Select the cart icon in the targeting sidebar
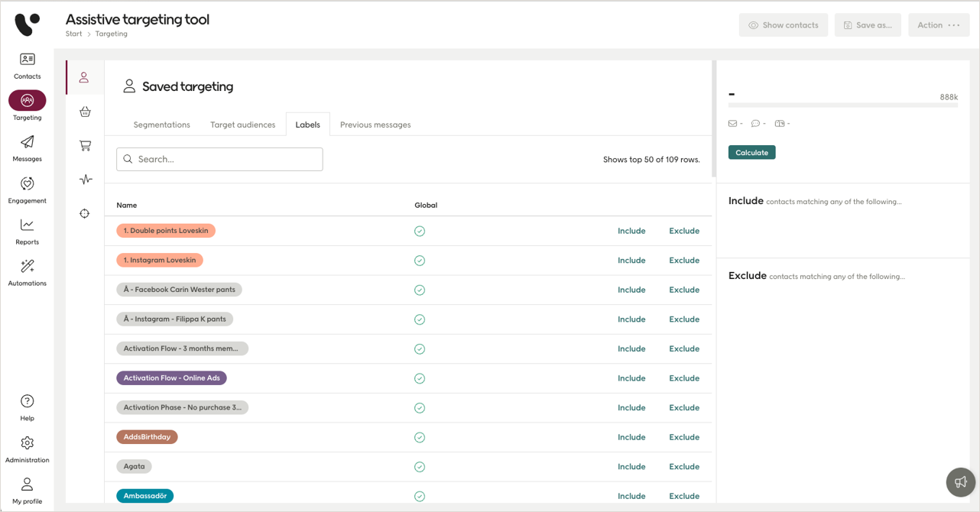The width and height of the screenshot is (980, 512). 85,145
